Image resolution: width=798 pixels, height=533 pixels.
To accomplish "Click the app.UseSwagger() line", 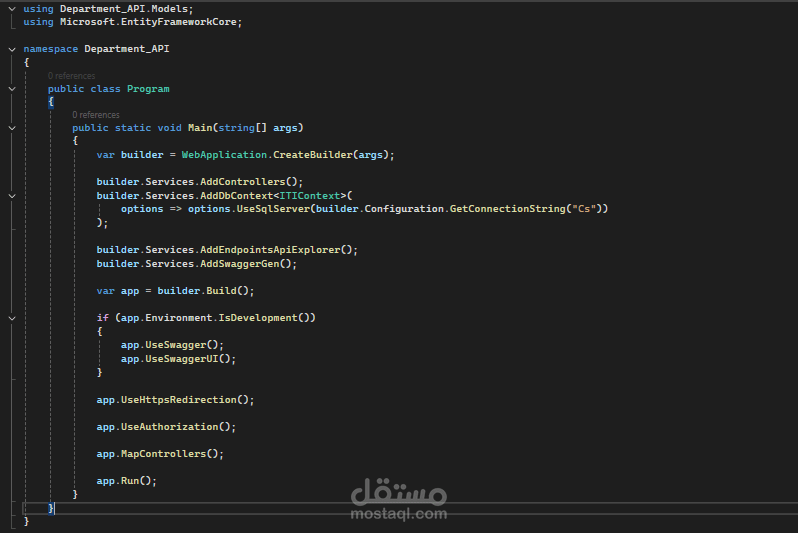I will point(172,345).
